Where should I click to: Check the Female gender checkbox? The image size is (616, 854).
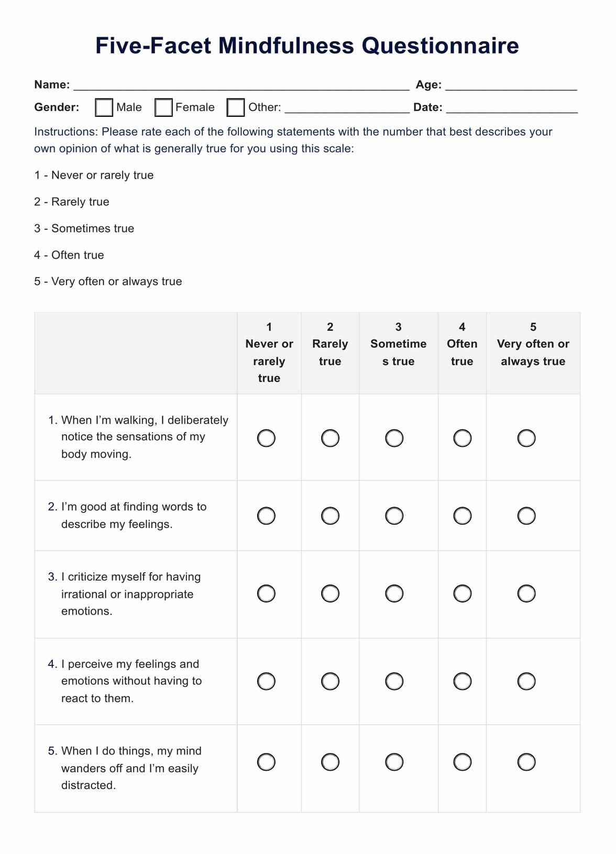(x=164, y=107)
